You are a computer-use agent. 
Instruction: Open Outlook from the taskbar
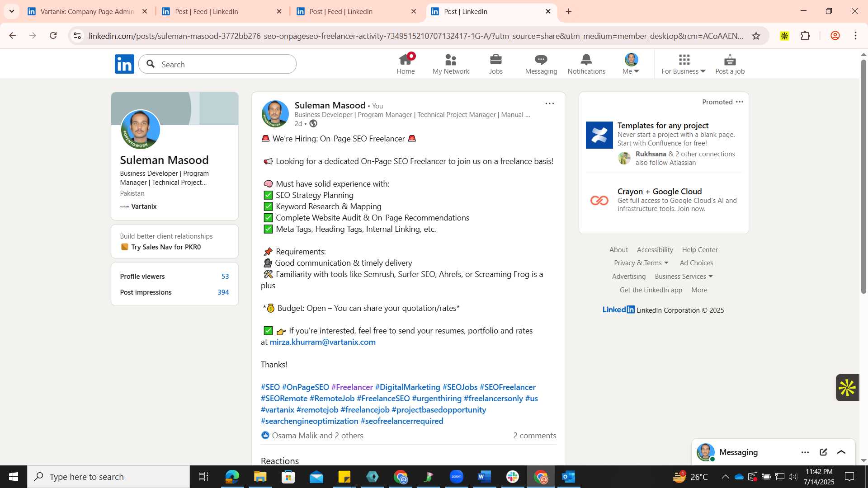tap(568, 477)
